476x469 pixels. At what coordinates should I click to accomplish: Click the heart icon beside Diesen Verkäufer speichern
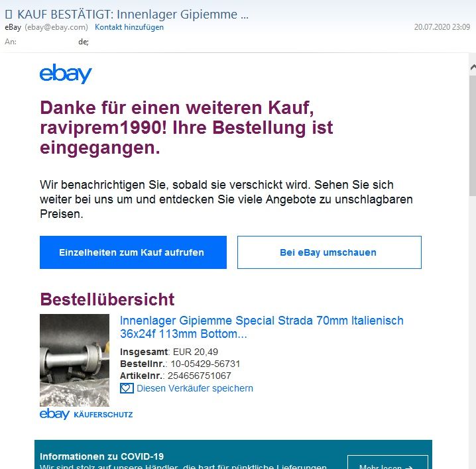[x=127, y=388]
